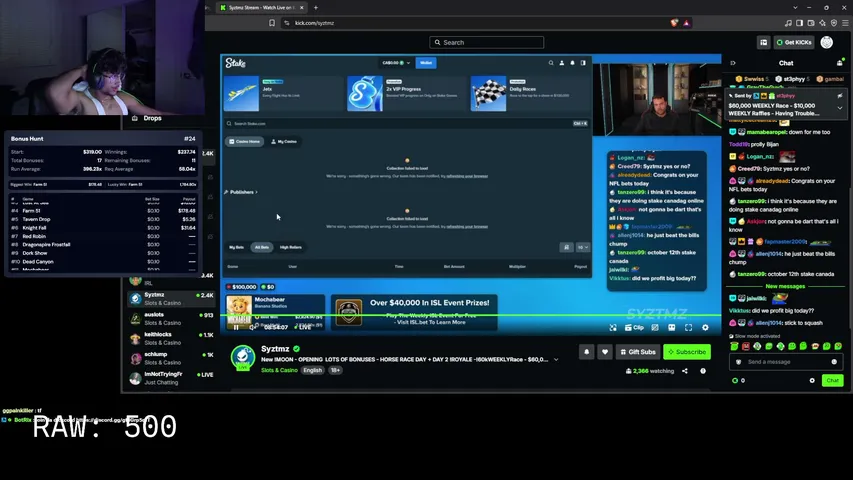
Task: Open a new browser tab
Action: (316, 8)
